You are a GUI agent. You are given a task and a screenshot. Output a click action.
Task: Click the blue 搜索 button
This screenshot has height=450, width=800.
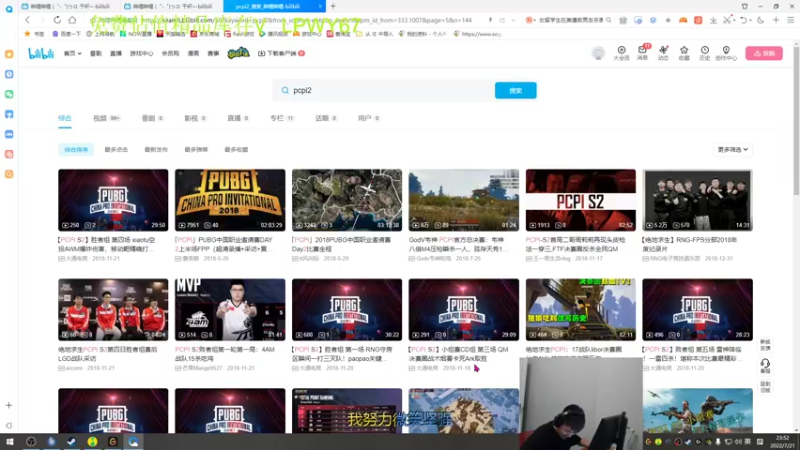tap(515, 90)
